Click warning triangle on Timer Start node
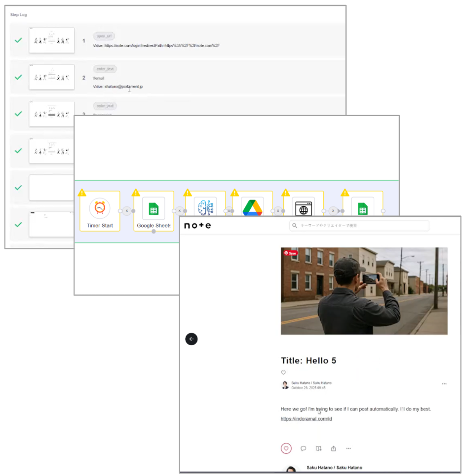 pyautogui.click(x=82, y=193)
